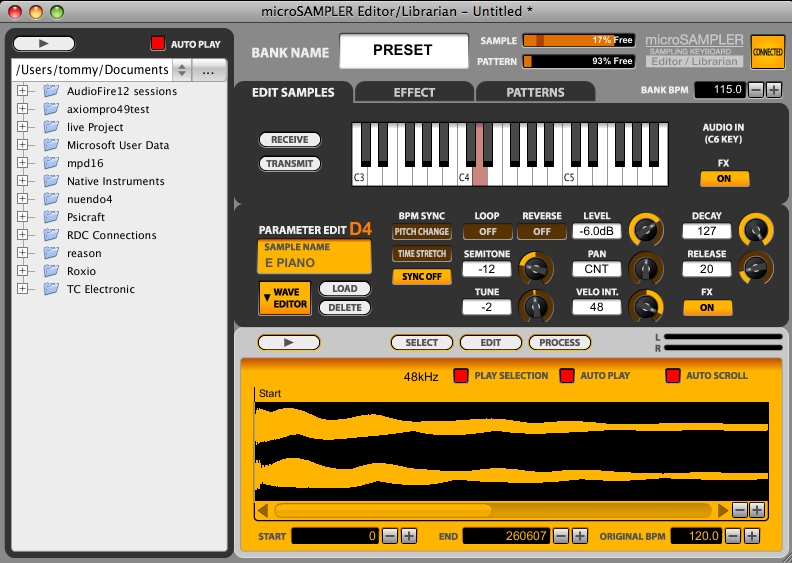The image size is (792, 563).
Task: Open the PROCESS menu
Action: pyautogui.click(x=560, y=342)
